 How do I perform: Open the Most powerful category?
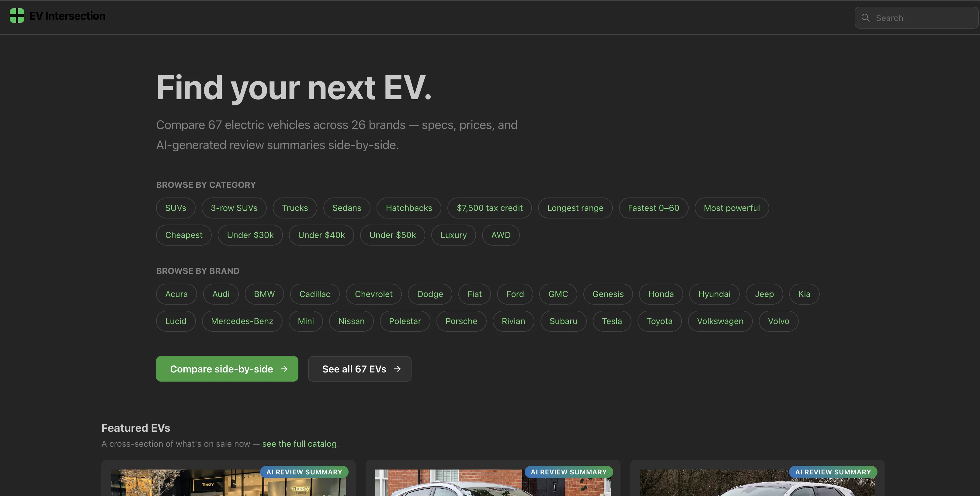tap(732, 208)
